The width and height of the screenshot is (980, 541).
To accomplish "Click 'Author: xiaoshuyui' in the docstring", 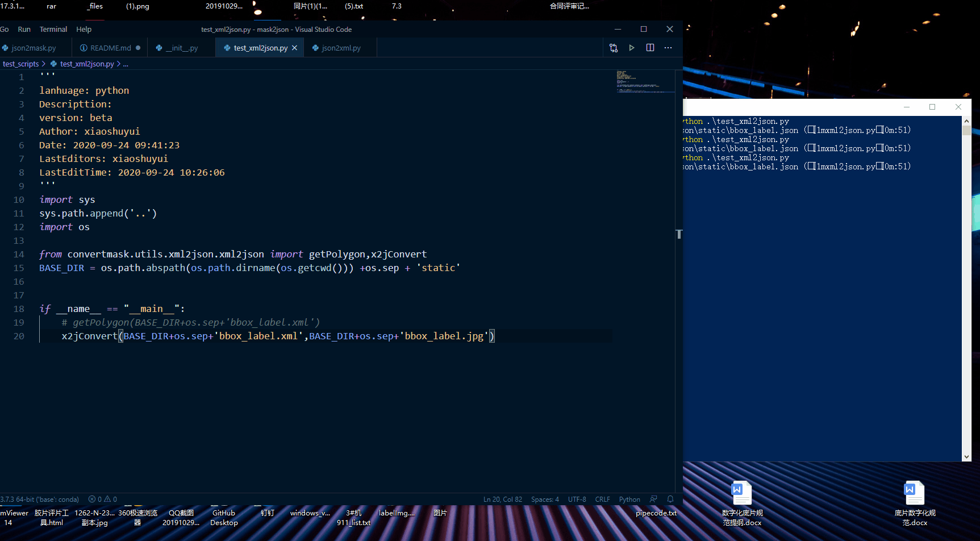I will click(89, 132).
